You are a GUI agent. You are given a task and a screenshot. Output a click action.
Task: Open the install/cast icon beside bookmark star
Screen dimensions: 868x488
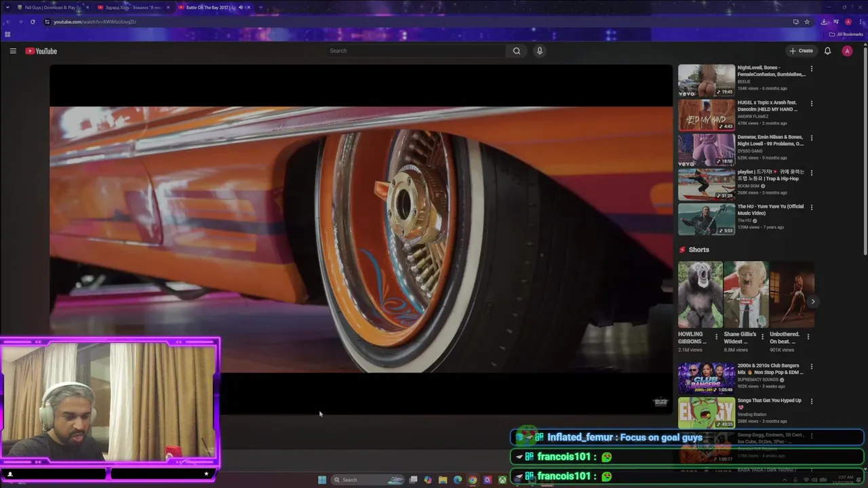click(x=795, y=22)
